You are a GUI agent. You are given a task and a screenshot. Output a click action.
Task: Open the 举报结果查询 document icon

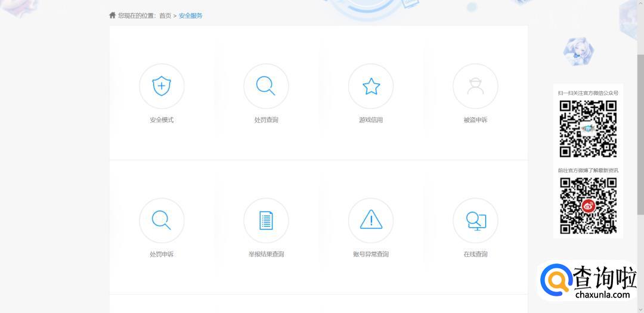[x=266, y=221]
